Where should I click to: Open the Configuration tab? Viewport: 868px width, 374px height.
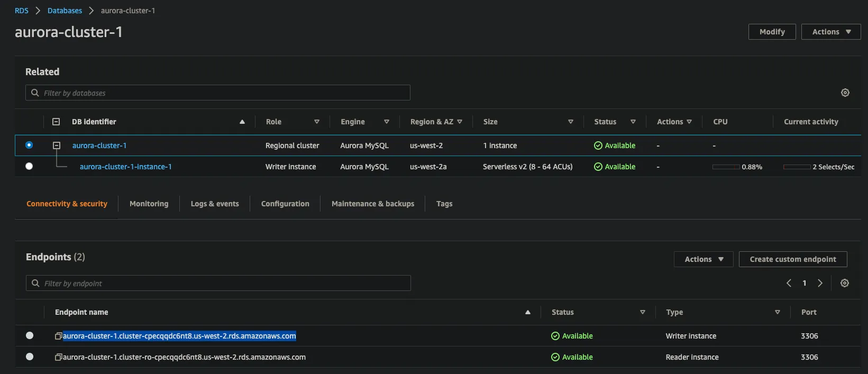click(285, 204)
